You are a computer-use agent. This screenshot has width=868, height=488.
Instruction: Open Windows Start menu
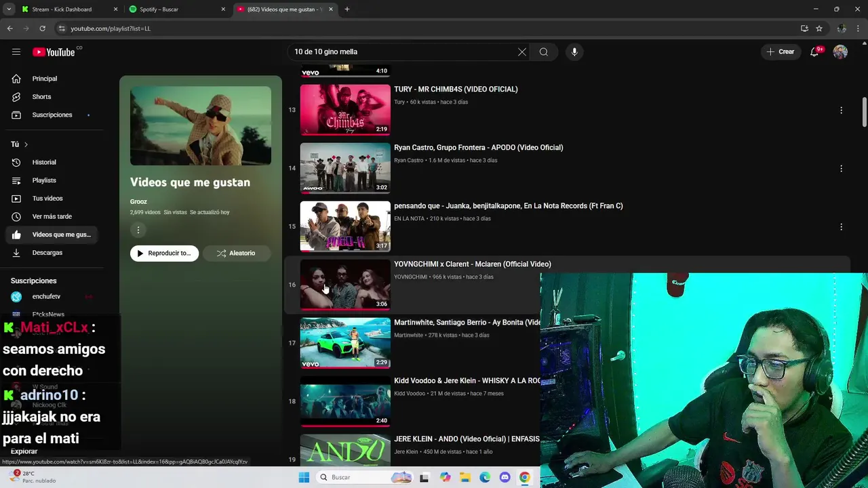pyautogui.click(x=304, y=477)
